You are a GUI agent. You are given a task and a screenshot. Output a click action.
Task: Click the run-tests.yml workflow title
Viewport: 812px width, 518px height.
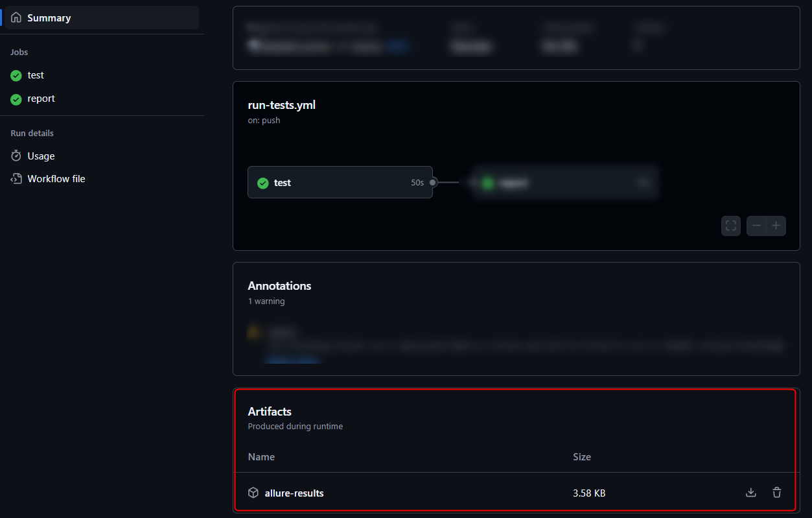tap(282, 105)
